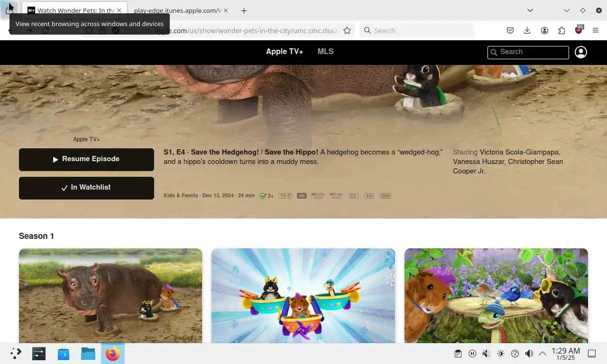Image resolution: width=607 pixels, height=364 pixels.
Task: Save page to Pocket
Action: [510, 30]
